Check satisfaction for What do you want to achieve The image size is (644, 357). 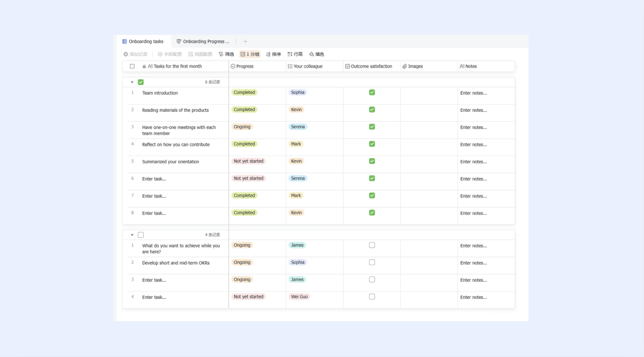click(372, 245)
